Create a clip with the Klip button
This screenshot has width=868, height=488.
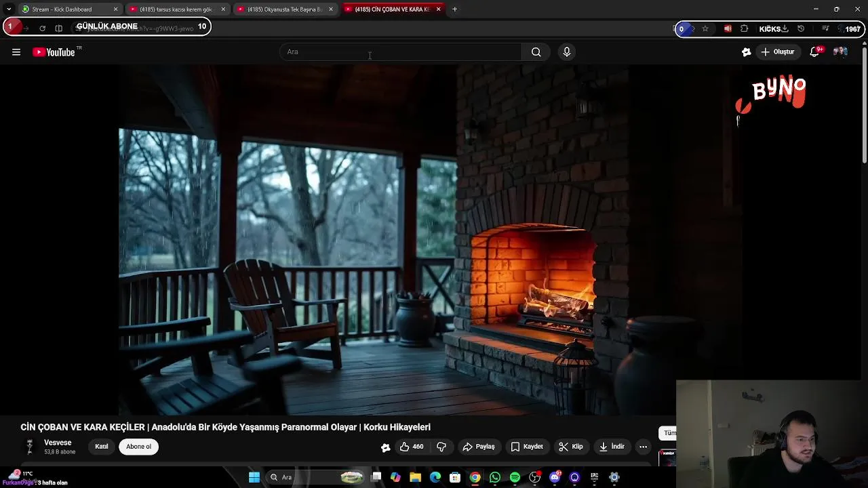(570, 447)
